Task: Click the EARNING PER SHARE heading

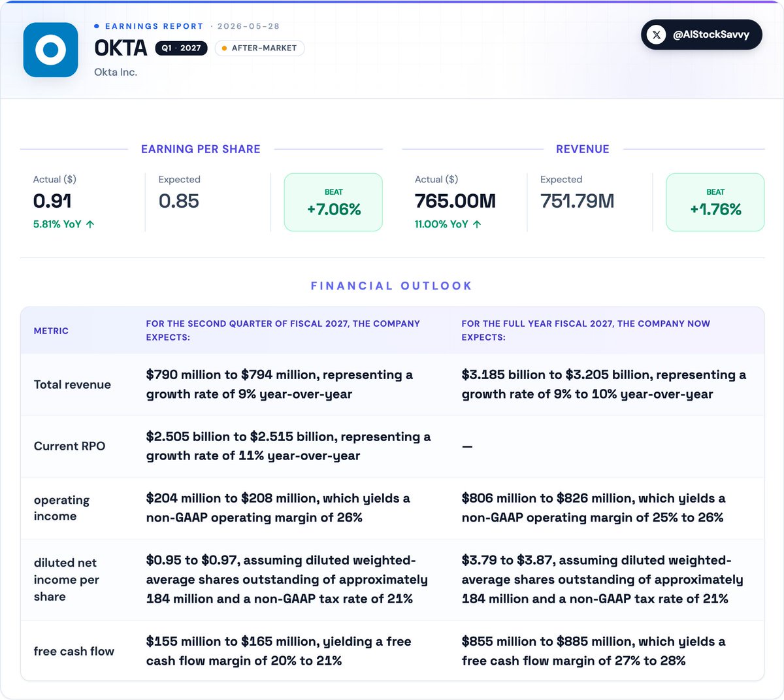Action: (x=201, y=149)
